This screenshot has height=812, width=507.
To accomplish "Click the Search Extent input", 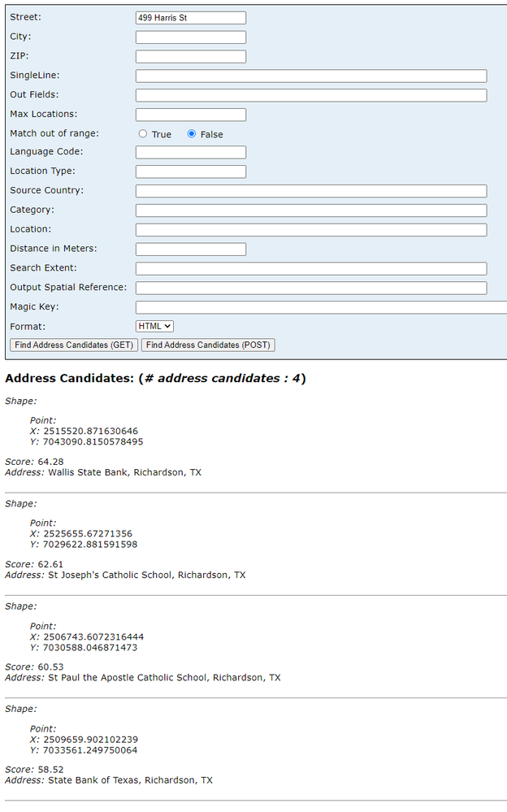I will [311, 269].
